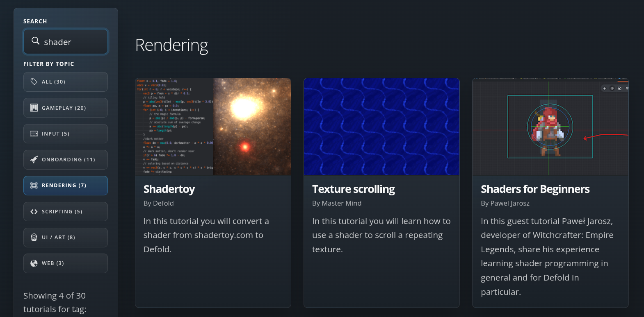The height and width of the screenshot is (317, 644).
Task: Click the magnifying glass in the search box
Action: [x=35, y=41]
